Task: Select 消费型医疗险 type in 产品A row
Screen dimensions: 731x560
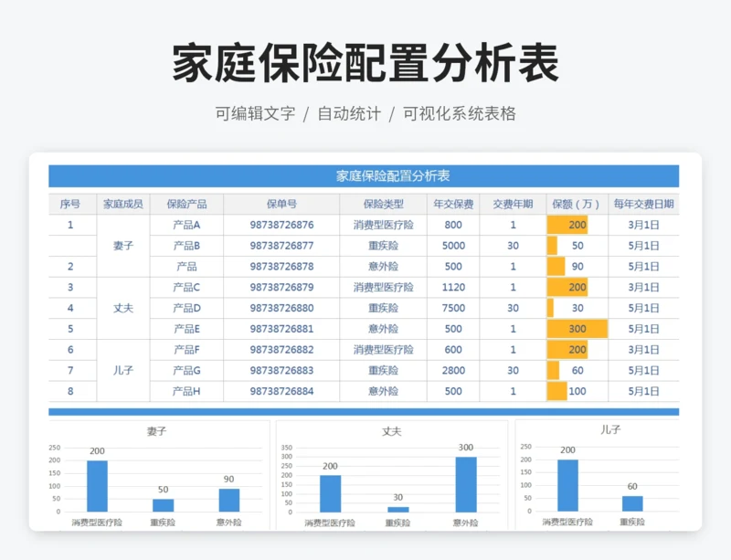Action: tap(383, 226)
